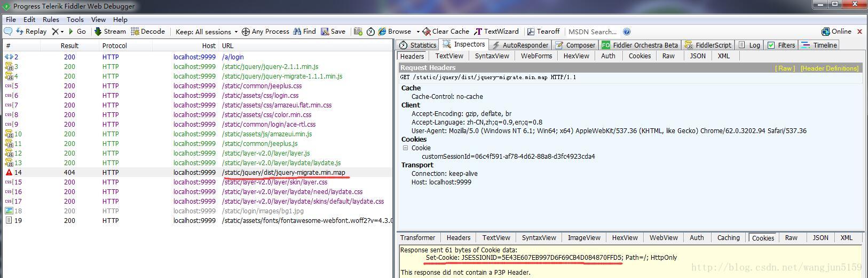
Task: Select session 3 jquery-2.1.1.min.js script icon
Action: pos(9,66)
